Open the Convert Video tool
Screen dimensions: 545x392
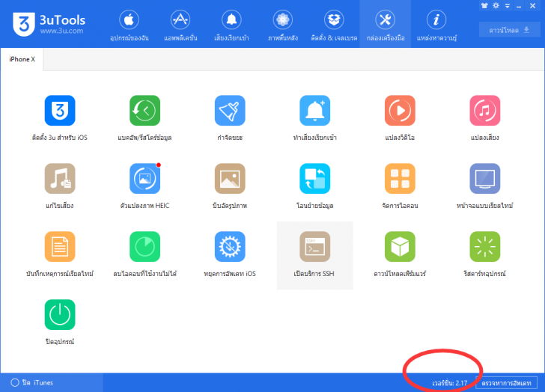pos(400,111)
